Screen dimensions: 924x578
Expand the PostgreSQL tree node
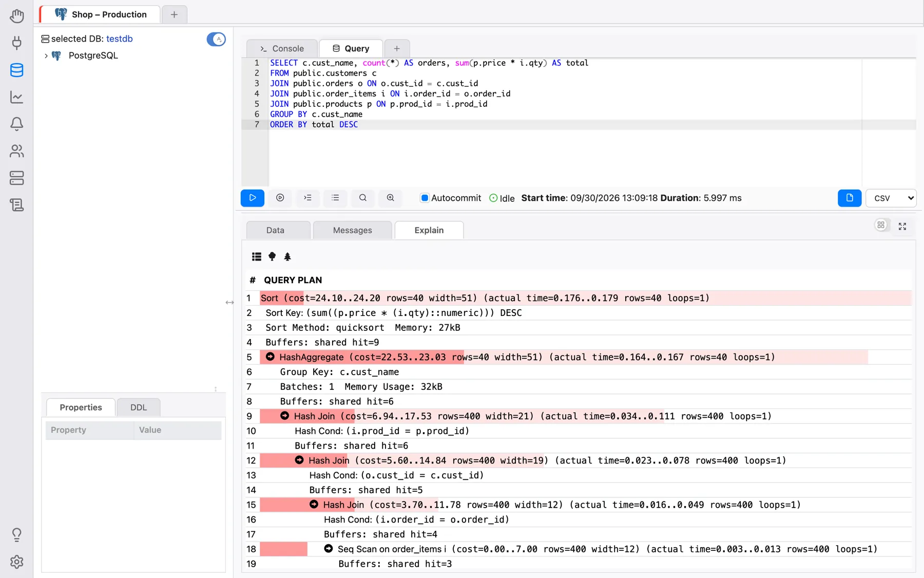[46, 55]
